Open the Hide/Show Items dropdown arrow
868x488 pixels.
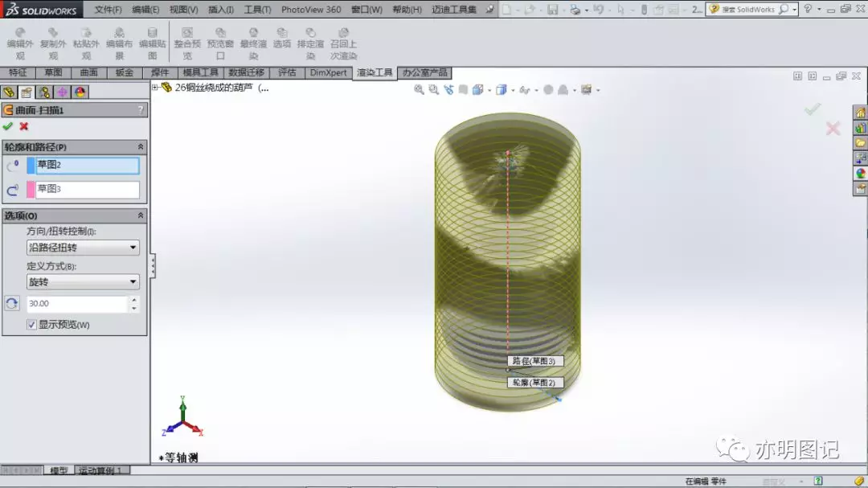coord(536,90)
